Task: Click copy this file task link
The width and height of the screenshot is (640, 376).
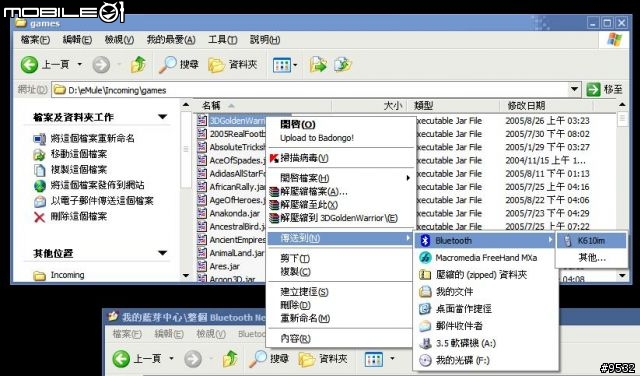Action: coord(79,170)
